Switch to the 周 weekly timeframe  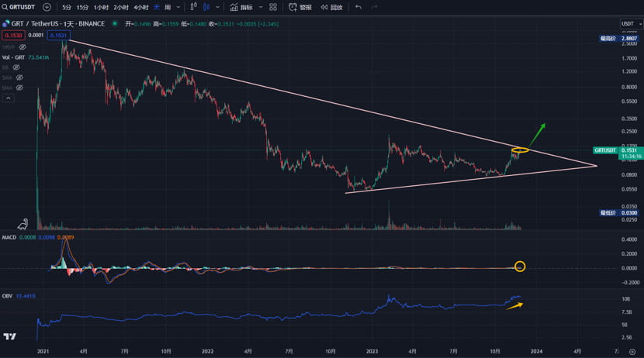pyautogui.click(x=168, y=8)
